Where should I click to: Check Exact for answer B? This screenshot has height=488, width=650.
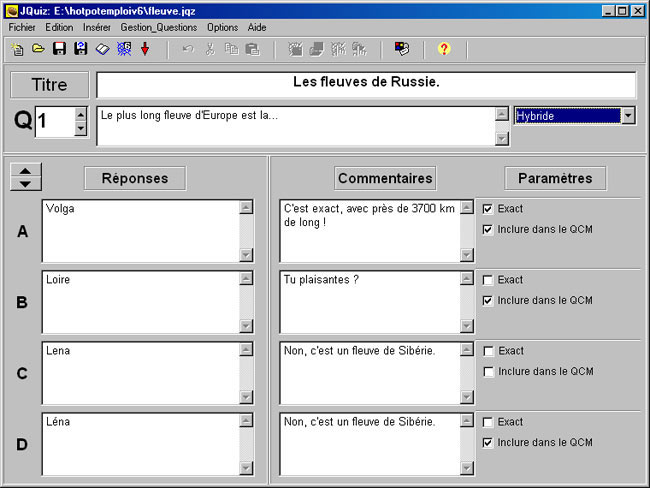click(x=488, y=280)
